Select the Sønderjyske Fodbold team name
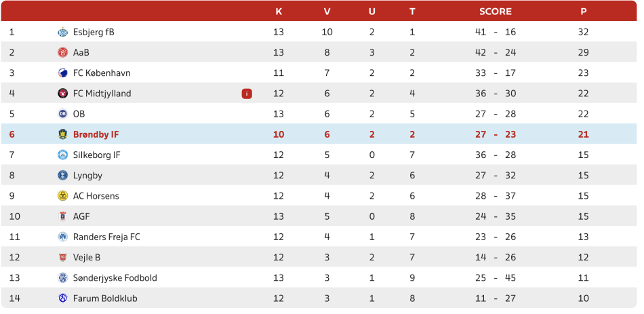Viewport: 644px width, 314px height. 115,278
